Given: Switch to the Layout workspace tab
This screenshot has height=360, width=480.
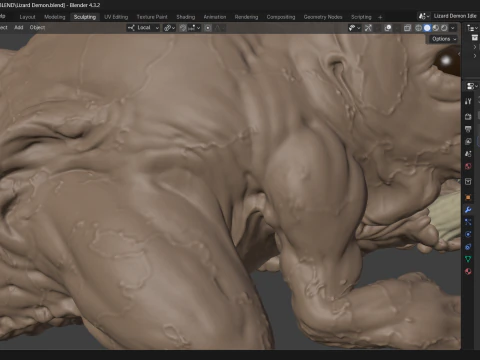Looking at the screenshot, I should click(27, 17).
